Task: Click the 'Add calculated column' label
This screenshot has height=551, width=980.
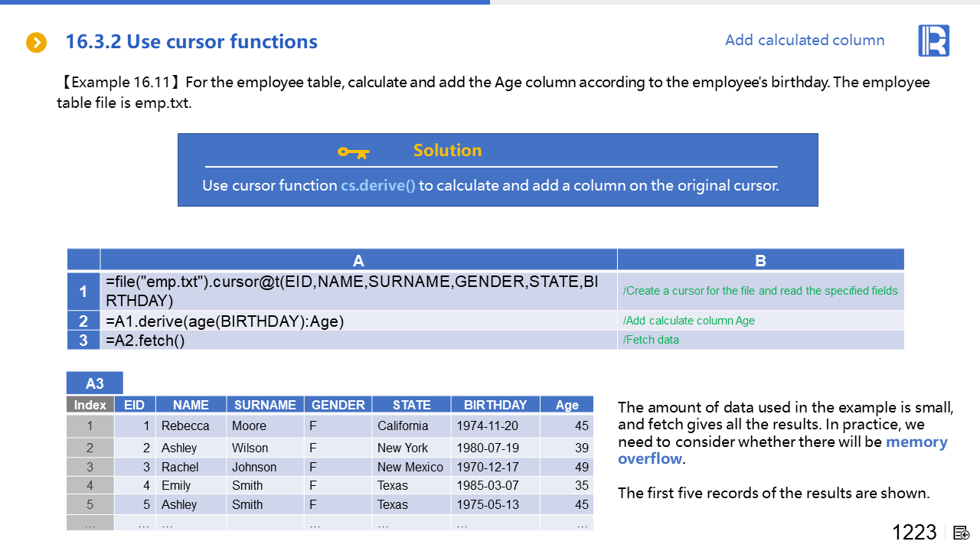Action: [x=805, y=41]
